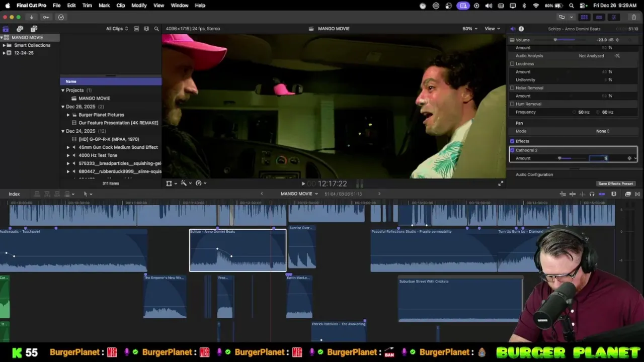Viewport: 644px width, 362px height.
Task: Open the timeline Index button
Action: click(x=14, y=194)
